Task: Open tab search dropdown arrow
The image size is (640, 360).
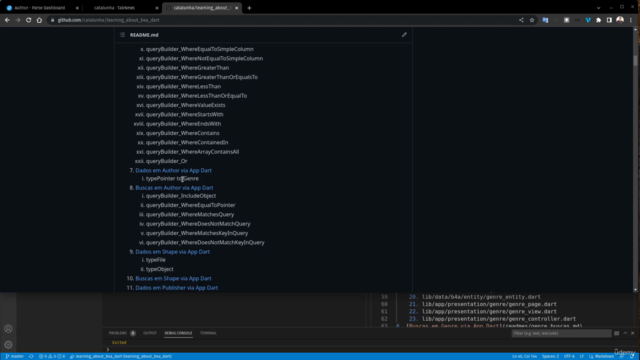Action: coord(598,8)
